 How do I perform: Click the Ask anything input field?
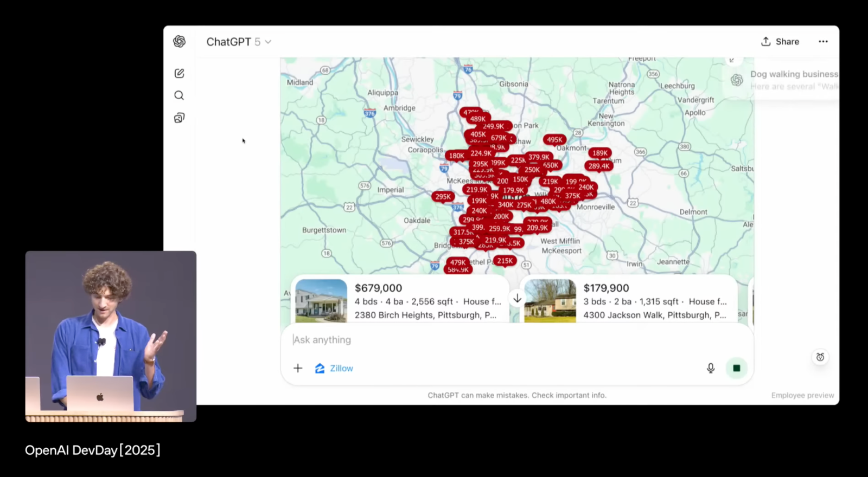coord(488,340)
